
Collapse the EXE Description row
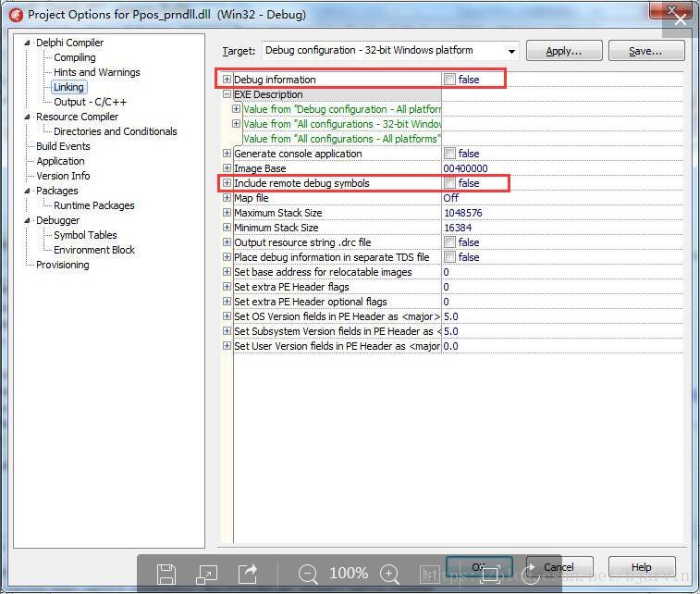click(227, 94)
